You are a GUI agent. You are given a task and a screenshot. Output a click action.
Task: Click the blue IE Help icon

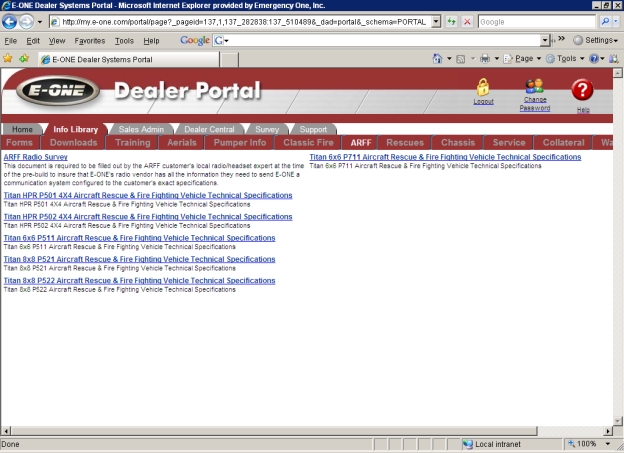coord(594,59)
